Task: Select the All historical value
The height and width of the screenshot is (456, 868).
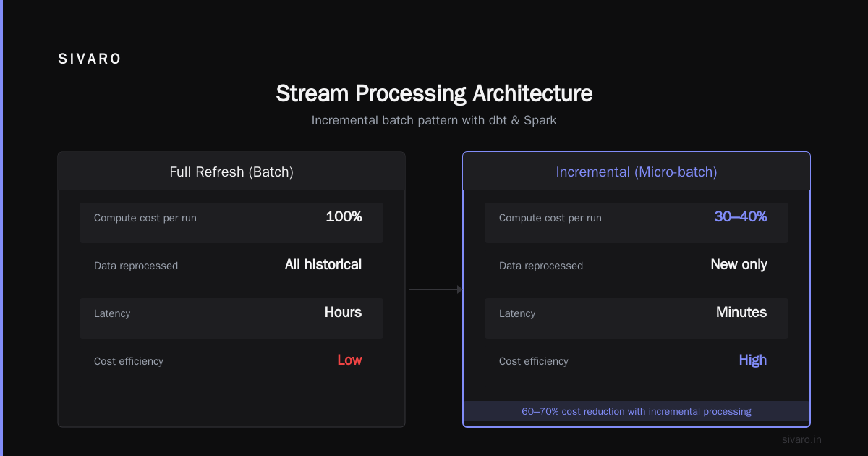Action: pyautogui.click(x=323, y=264)
